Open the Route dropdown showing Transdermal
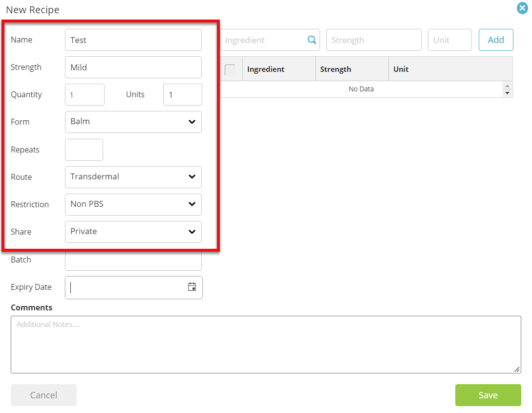This screenshot has width=532, height=413. click(x=133, y=177)
